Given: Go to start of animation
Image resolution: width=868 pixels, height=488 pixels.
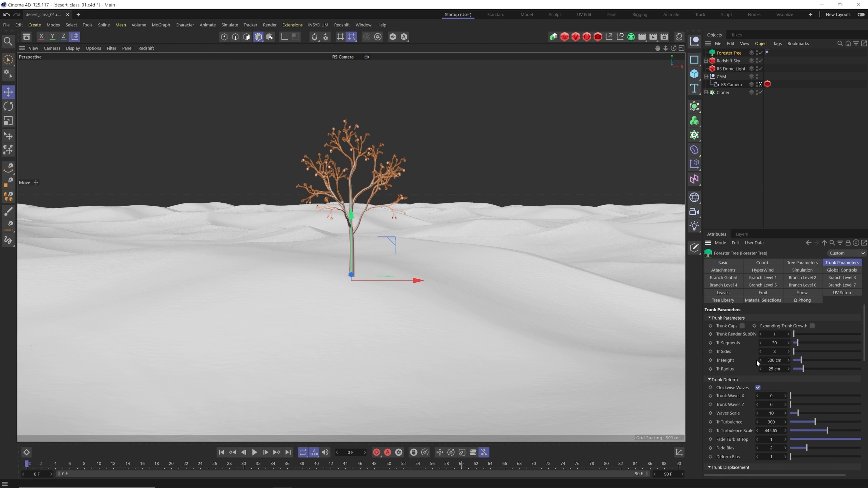Looking at the screenshot, I should point(221,452).
